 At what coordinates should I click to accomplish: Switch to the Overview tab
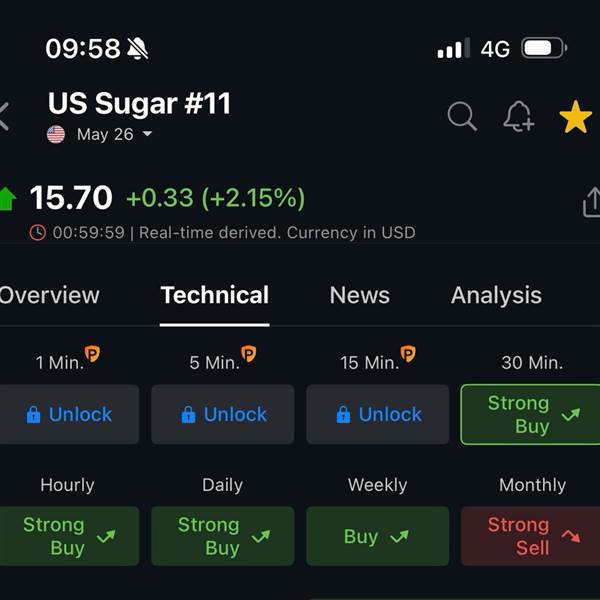click(x=48, y=295)
